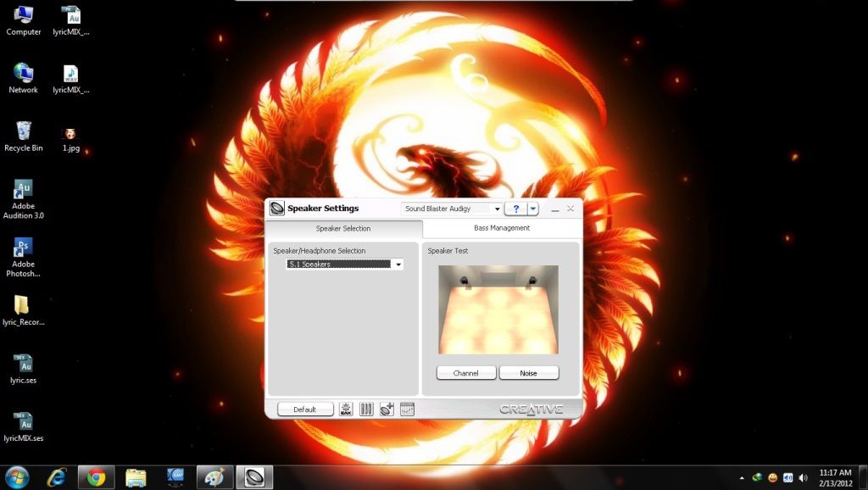Screen dimensions: 868x490
Task: Open the Windows Start button
Action: point(17,477)
